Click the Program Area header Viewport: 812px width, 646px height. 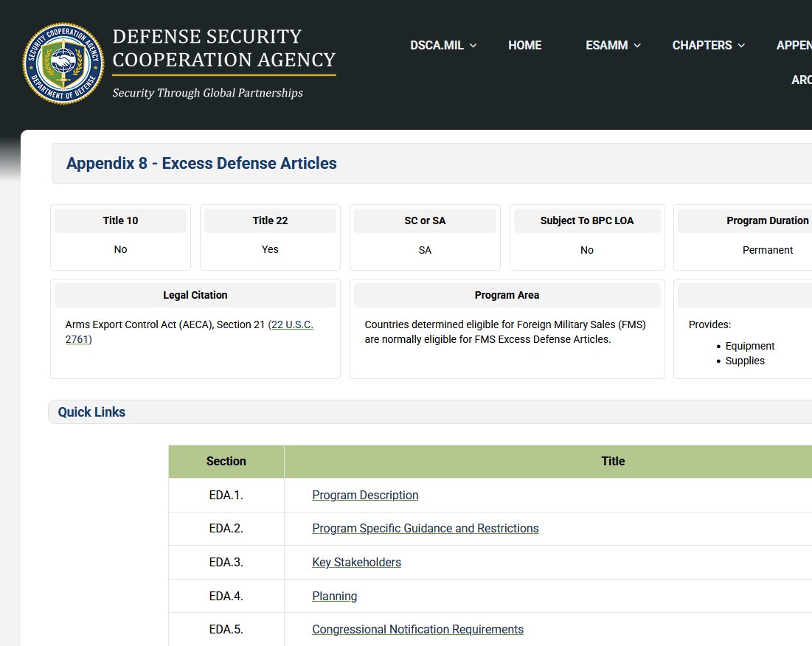click(x=507, y=295)
